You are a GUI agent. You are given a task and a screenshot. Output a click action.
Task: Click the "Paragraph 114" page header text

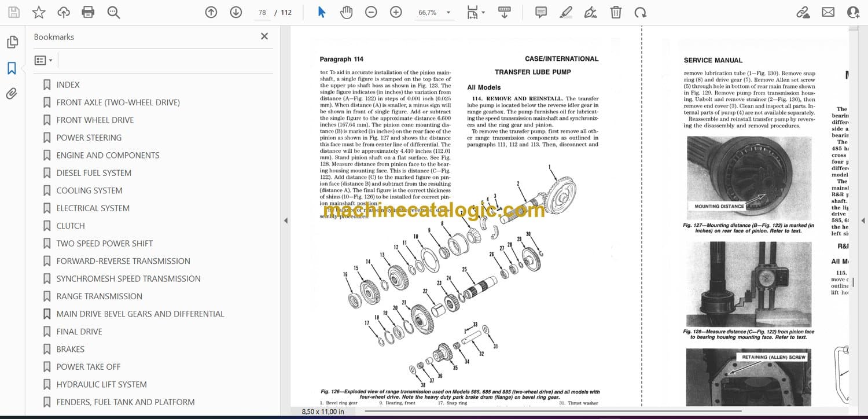[341, 59]
